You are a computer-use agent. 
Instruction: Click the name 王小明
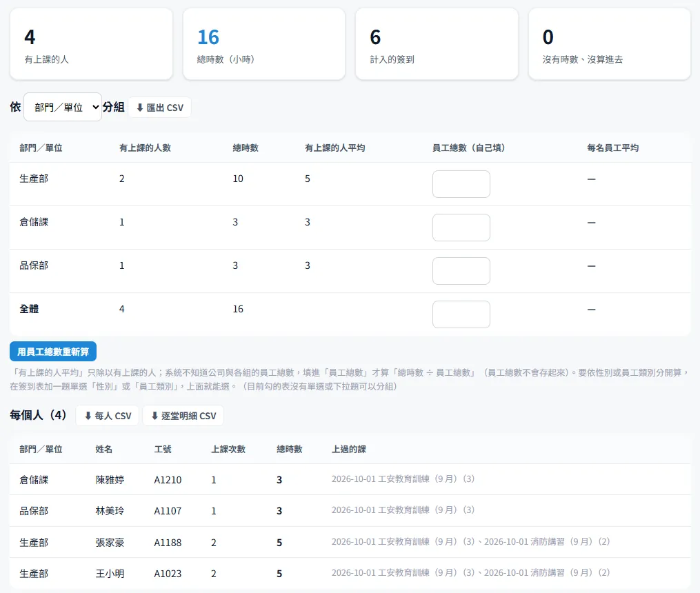pyautogui.click(x=110, y=574)
